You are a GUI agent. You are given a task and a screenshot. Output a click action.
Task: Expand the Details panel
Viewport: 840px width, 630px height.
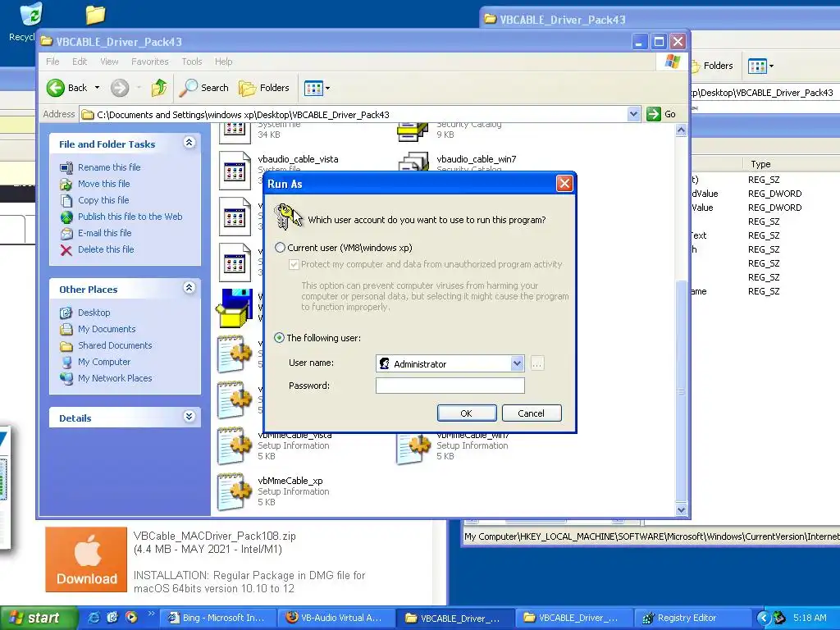(x=189, y=417)
